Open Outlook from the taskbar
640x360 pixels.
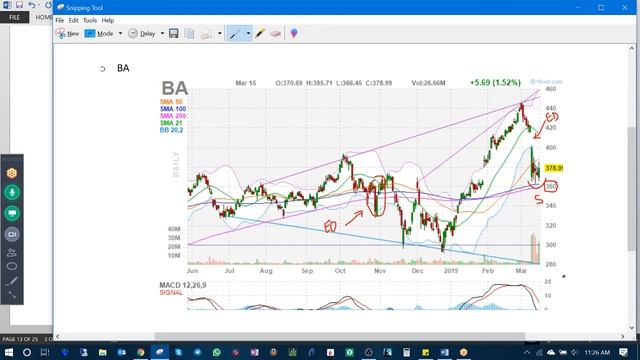[x=122, y=352]
